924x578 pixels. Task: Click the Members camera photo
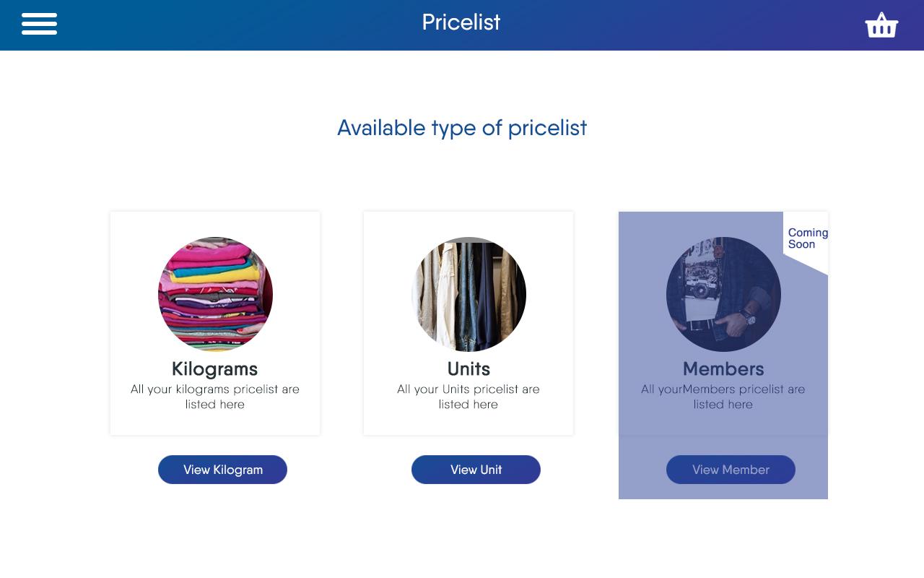tap(723, 294)
